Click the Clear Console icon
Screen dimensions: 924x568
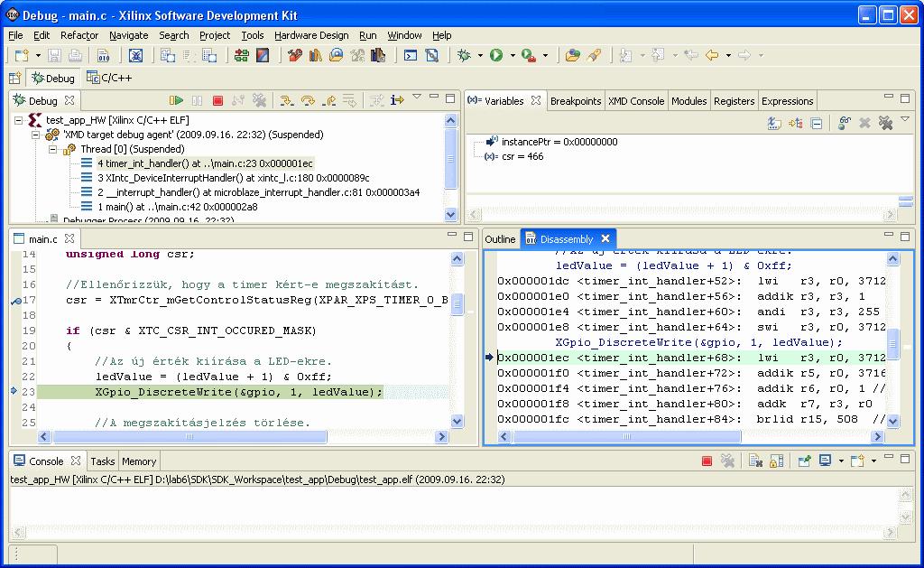[x=755, y=461]
